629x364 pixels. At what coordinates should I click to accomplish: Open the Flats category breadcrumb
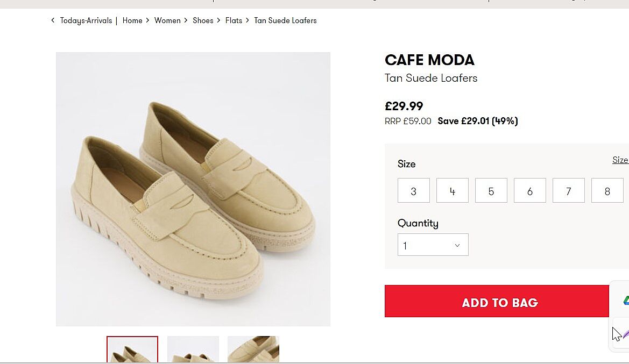(234, 20)
